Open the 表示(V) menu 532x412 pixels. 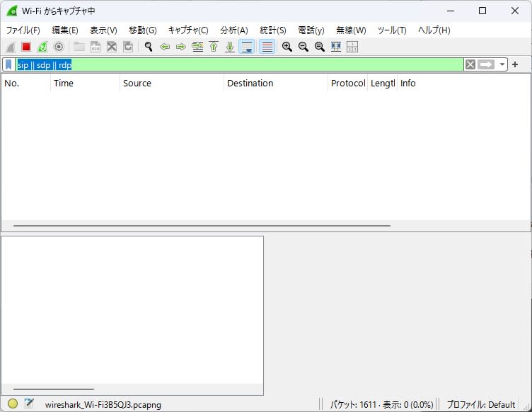(103, 30)
